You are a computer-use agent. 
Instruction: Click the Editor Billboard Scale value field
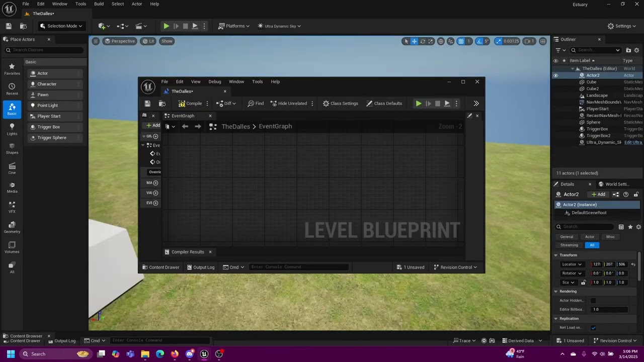(x=609, y=310)
